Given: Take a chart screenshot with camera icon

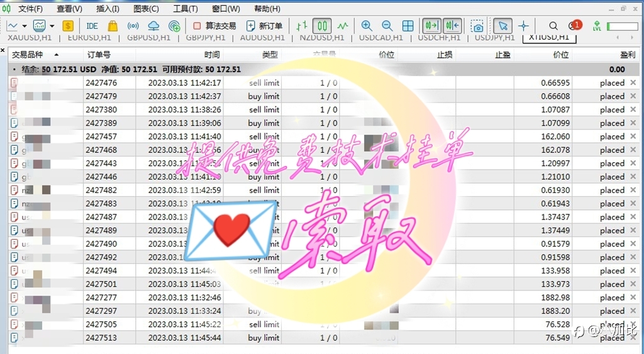Looking at the screenshot, I should (x=477, y=26).
